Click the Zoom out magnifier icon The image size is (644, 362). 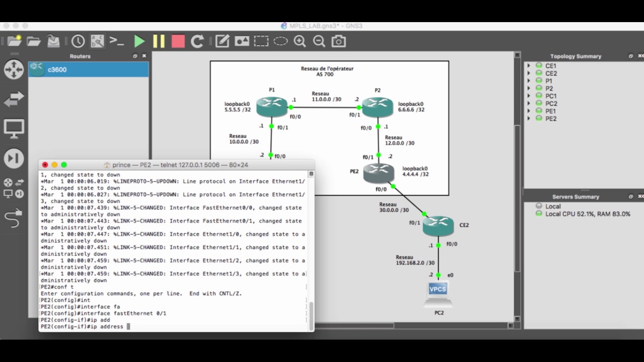(319, 41)
